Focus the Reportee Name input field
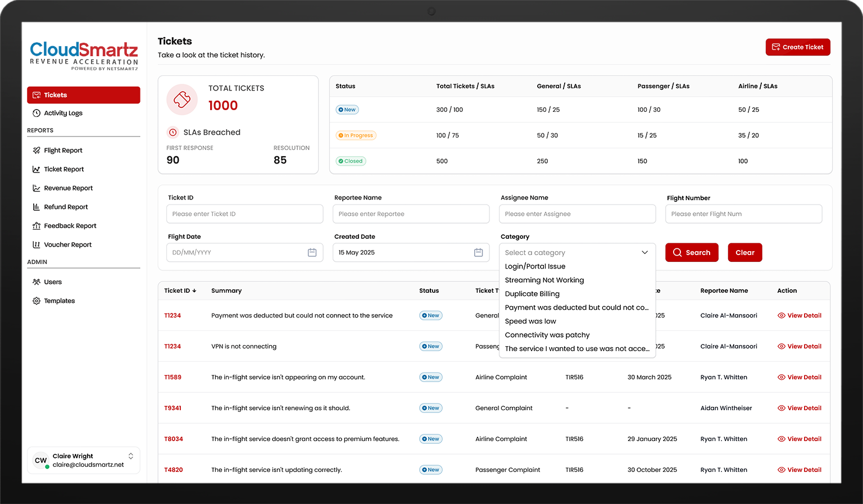The image size is (863, 504). [x=411, y=214]
